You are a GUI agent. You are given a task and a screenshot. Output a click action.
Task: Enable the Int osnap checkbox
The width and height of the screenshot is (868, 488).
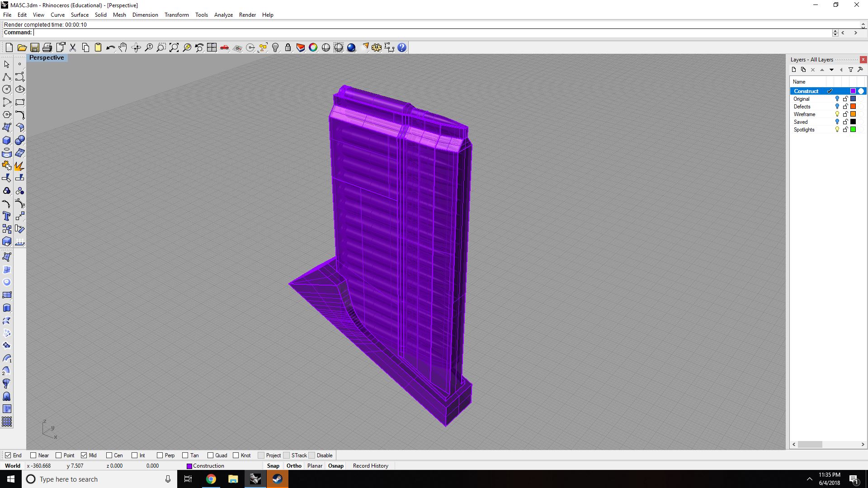(134, 455)
